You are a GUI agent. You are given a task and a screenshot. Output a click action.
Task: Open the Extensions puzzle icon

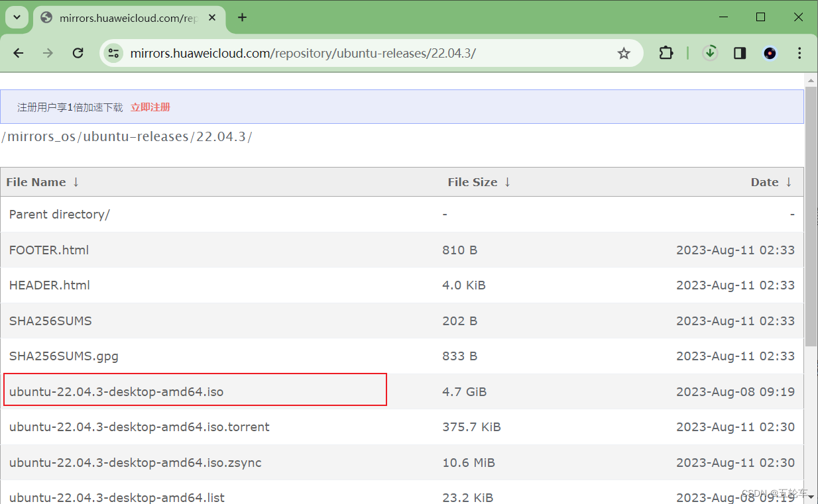(666, 53)
